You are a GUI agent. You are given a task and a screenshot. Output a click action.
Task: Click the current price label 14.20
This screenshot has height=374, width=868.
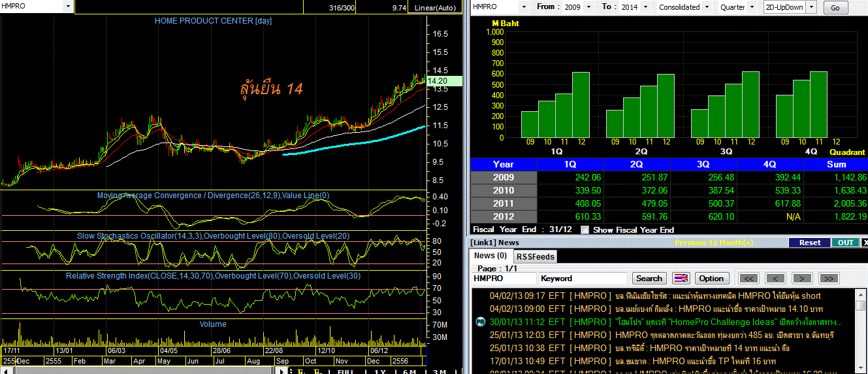click(x=444, y=80)
